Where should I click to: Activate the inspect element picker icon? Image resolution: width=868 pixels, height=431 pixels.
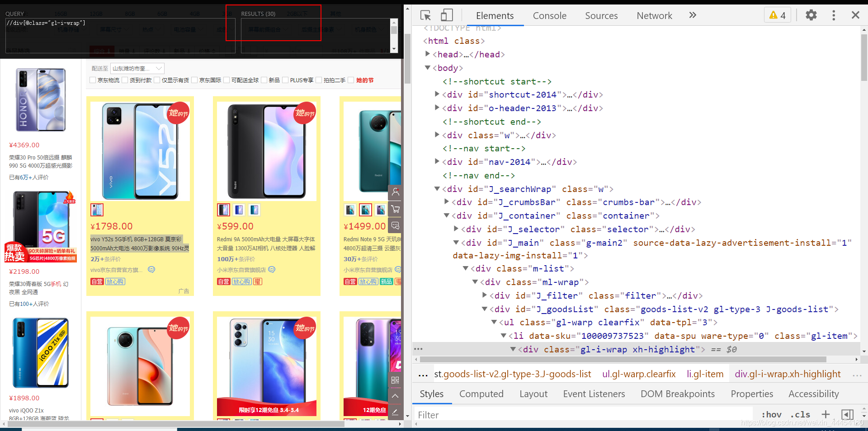[x=425, y=15]
